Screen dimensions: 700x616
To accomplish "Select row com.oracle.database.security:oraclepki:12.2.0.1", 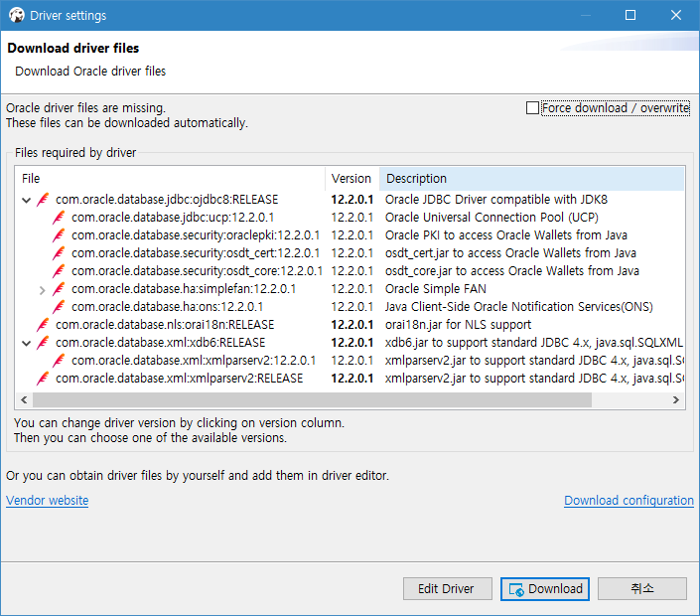I will (x=350, y=234).
